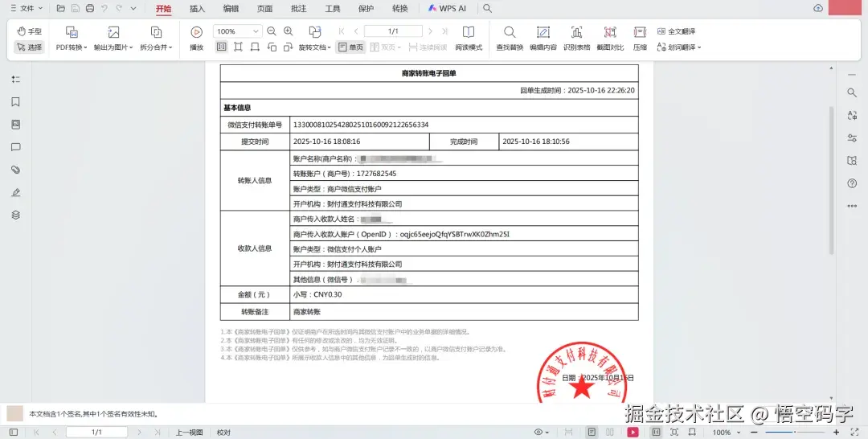The width and height of the screenshot is (868, 439).
Task: Open the thumbnails panel in left sidebar
Action: (x=15, y=125)
